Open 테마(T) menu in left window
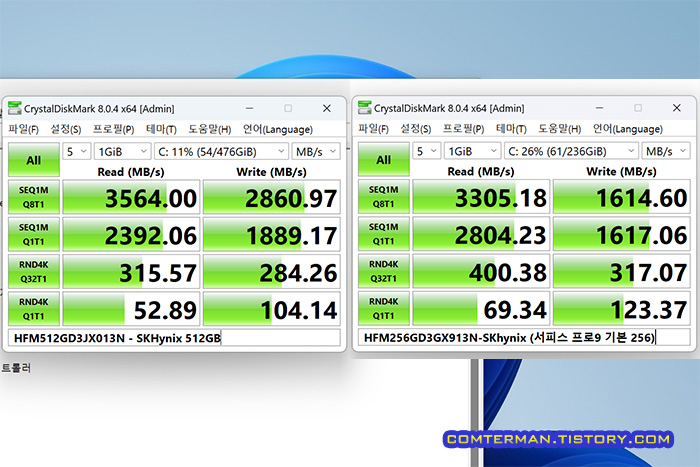Image resolution: width=700 pixels, height=467 pixels. 161,129
